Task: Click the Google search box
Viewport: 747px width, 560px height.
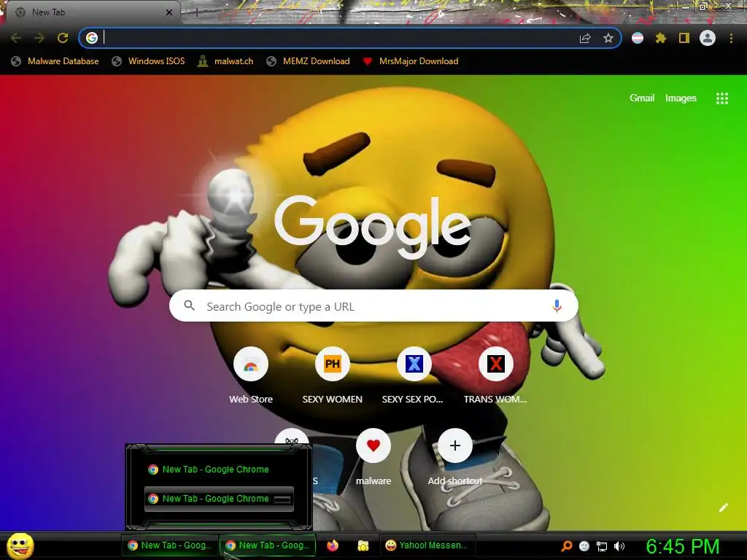Action: [373, 306]
